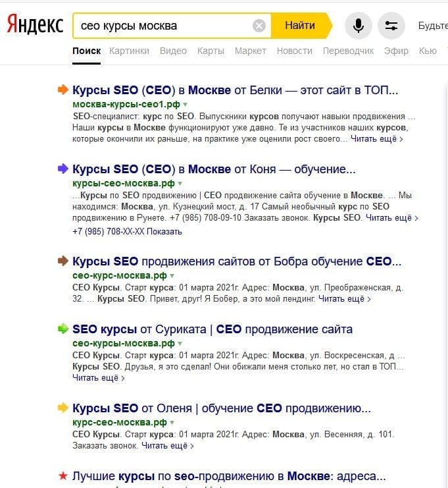Click the orange arrow favicon of Белки result

tap(62, 90)
